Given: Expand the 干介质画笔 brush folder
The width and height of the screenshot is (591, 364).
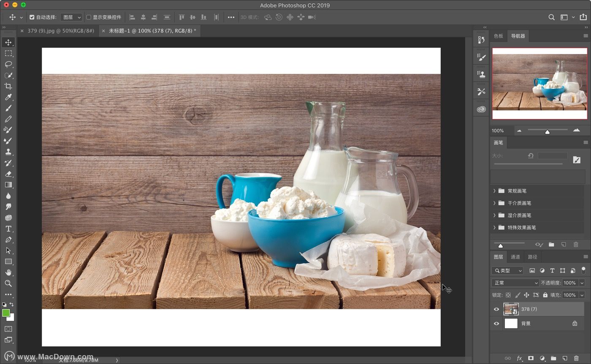Looking at the screenshot, I should pos(494,203).
